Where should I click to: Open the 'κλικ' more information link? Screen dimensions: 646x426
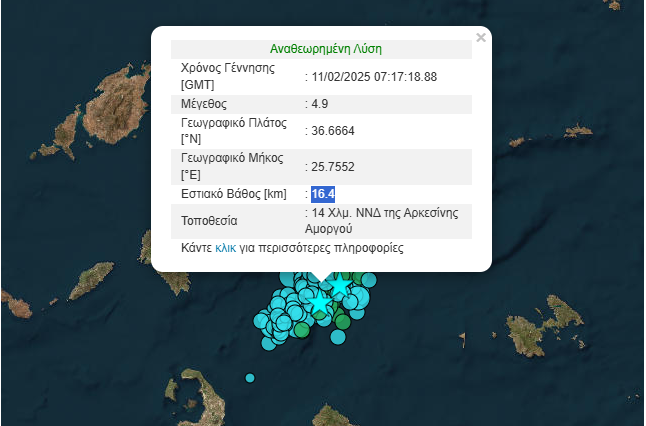(226, 247)
